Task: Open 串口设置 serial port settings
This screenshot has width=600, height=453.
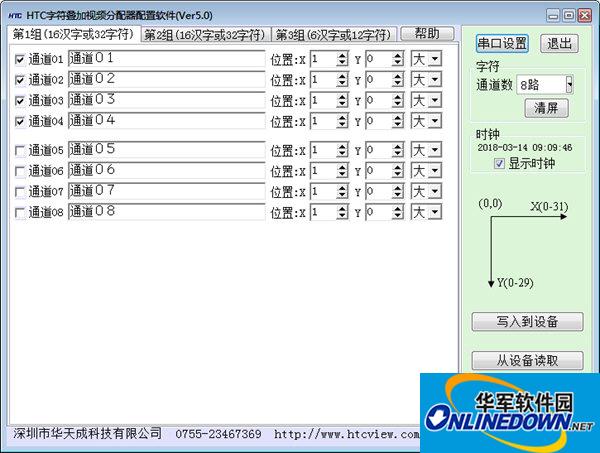Action: pyautogui.click(x=502, y=43)
